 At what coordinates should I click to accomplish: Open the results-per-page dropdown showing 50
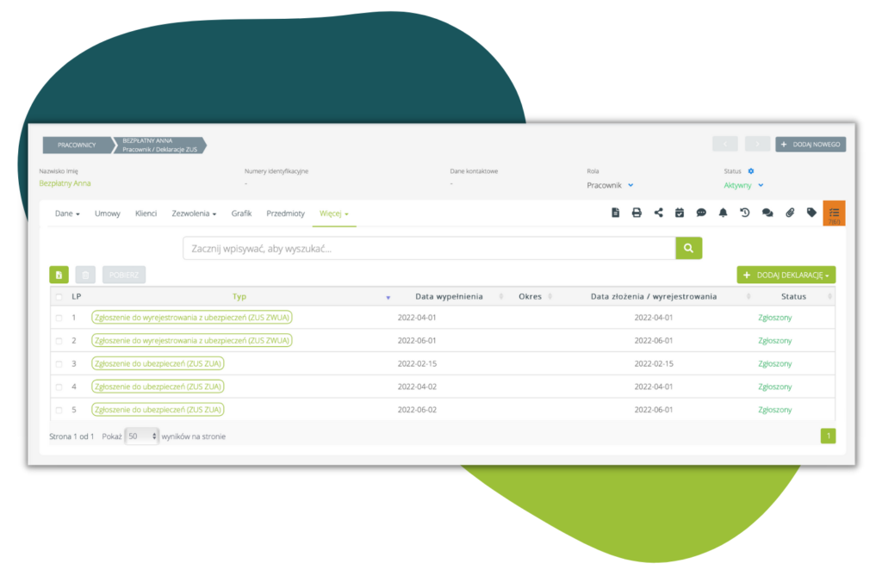142,436
